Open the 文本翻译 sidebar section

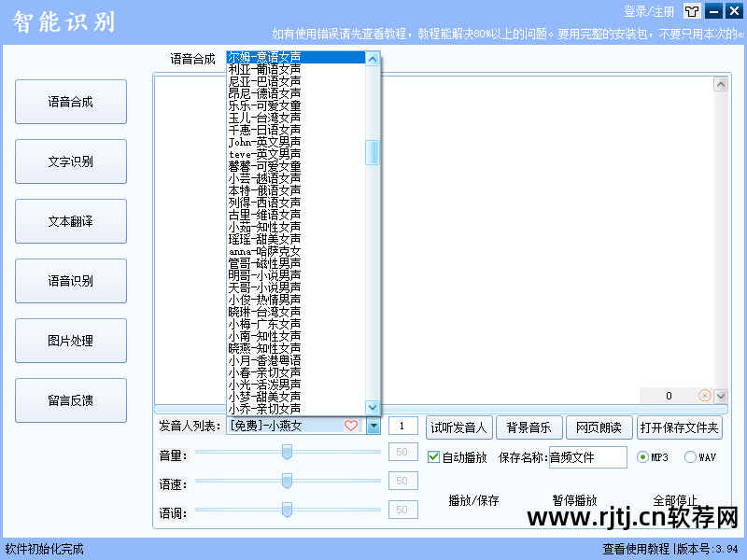pyautogui.click(x=71, y=221)
